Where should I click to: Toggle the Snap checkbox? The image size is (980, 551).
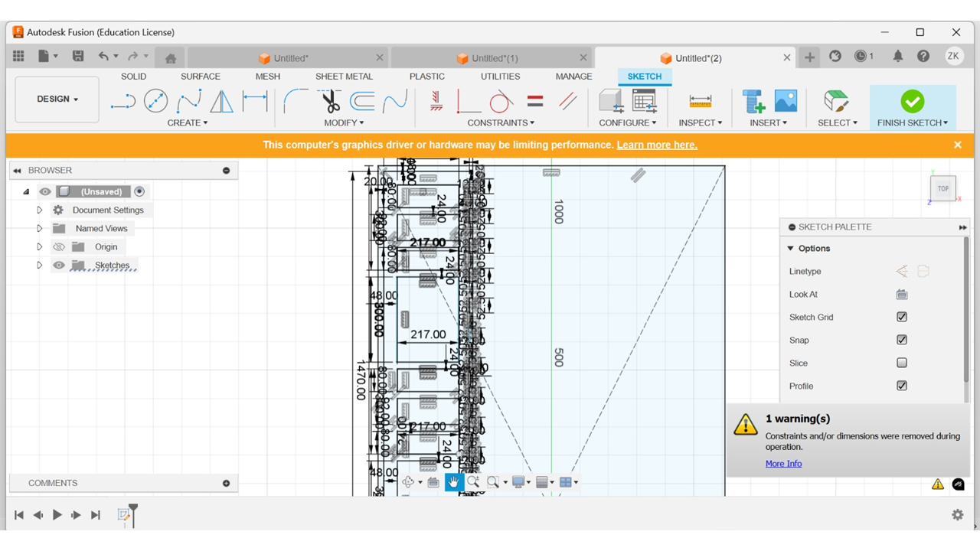click(902, 340)
